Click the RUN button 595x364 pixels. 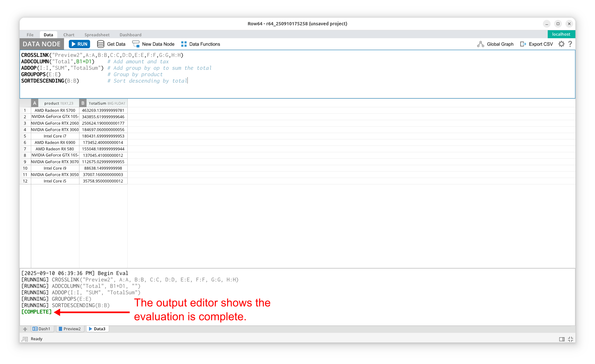[x=79, y=44]
